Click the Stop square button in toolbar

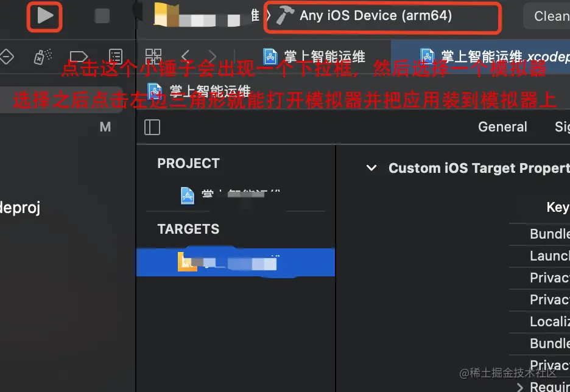[x=102, y=16]
